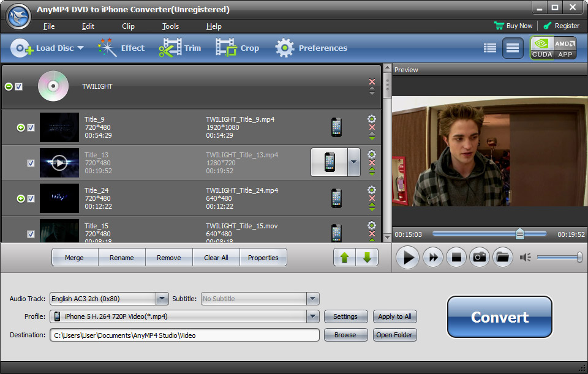Image resolution: width=588 pixels, height=374 pixels.
Task: Take a snapshot with the camera button
Action: 479,258
